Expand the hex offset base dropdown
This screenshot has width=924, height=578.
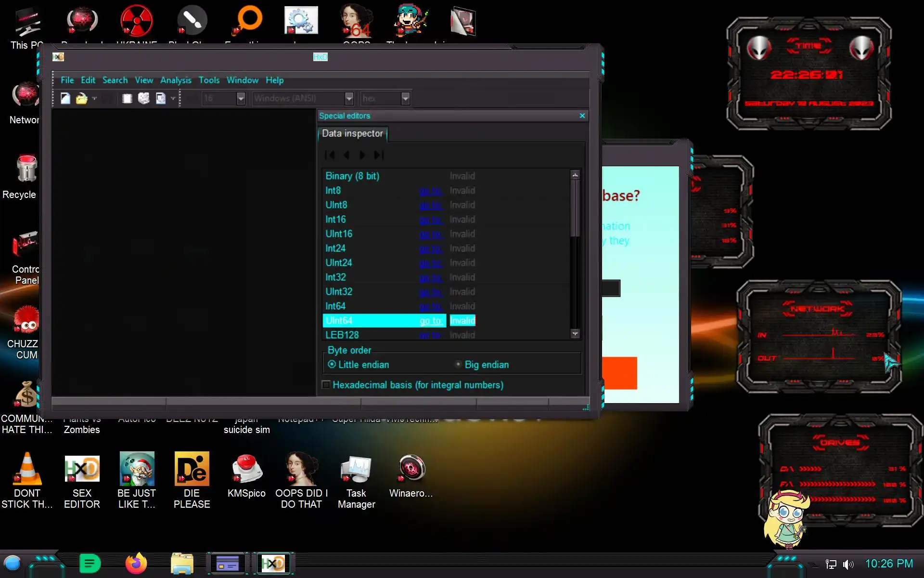(405, 99)
